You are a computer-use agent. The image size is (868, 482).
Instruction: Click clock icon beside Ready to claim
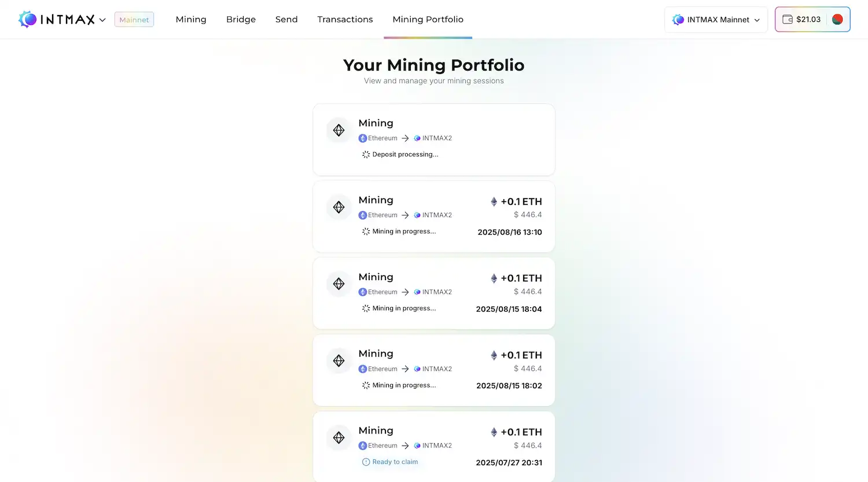pos(366,462)
